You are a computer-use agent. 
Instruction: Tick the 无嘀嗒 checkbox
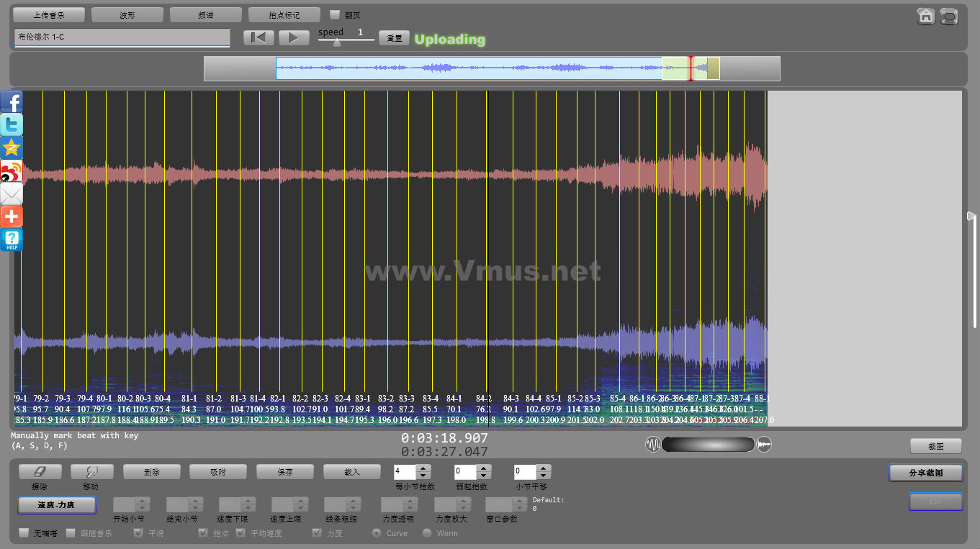(24, 533)
